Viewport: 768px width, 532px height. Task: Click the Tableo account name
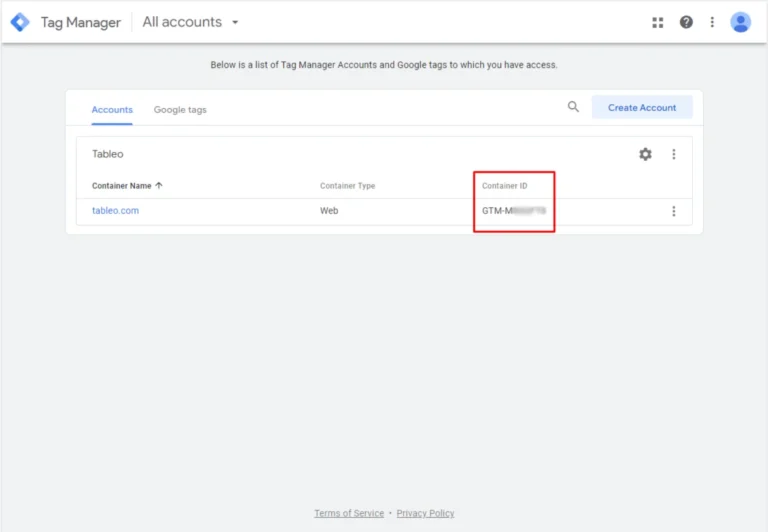click(x=108, y=154)
